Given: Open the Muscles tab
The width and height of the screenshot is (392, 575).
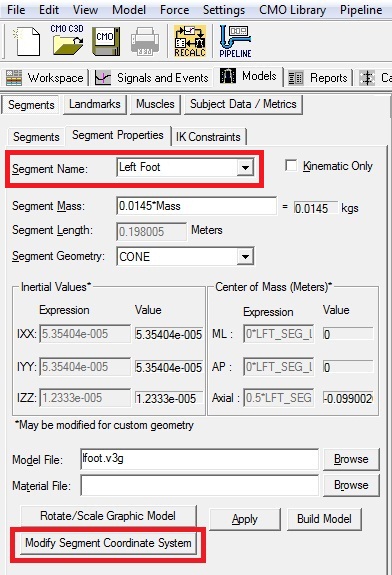Looking at the screenshot, I should tap(155, 104).
